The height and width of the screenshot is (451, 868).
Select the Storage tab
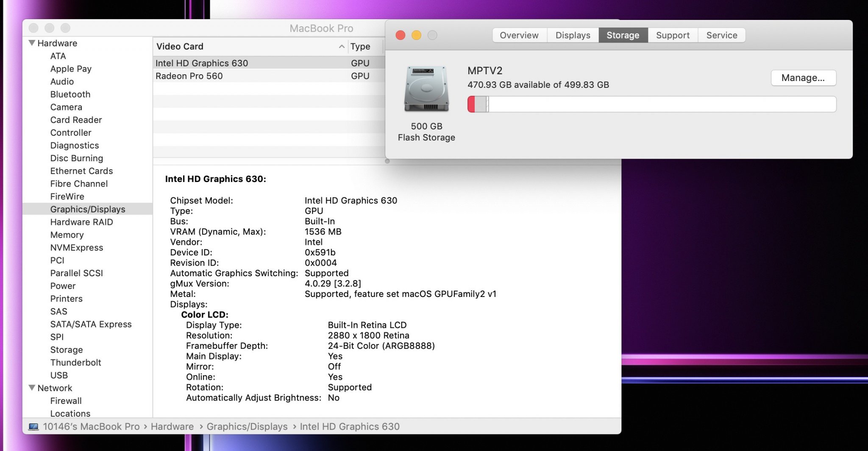coord(623,35)
